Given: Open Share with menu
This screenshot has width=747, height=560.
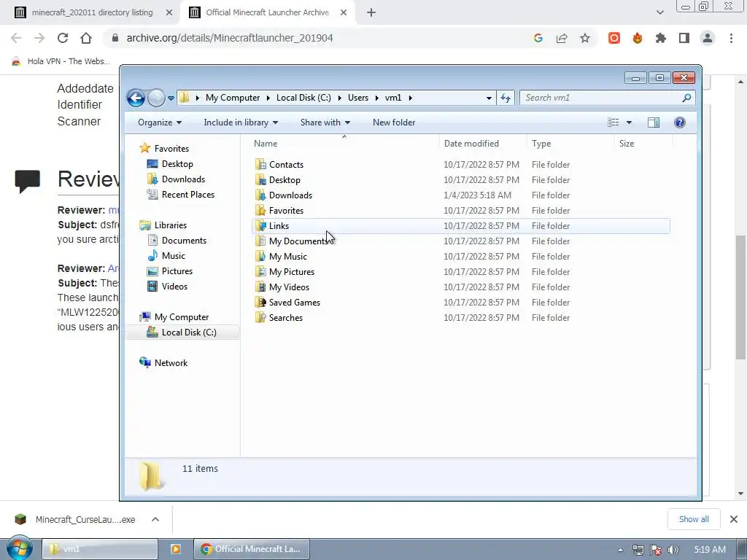Looking at the screenshot, I should 325,122.
